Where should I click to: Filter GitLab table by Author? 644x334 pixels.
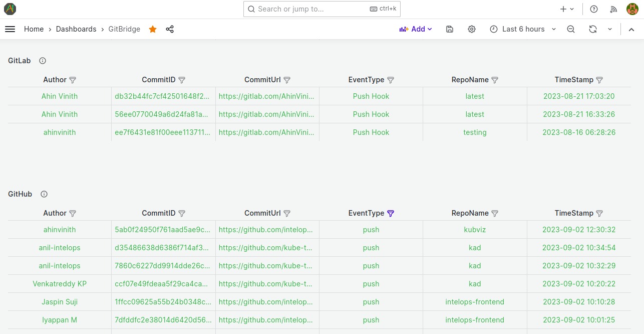point(73,80)
